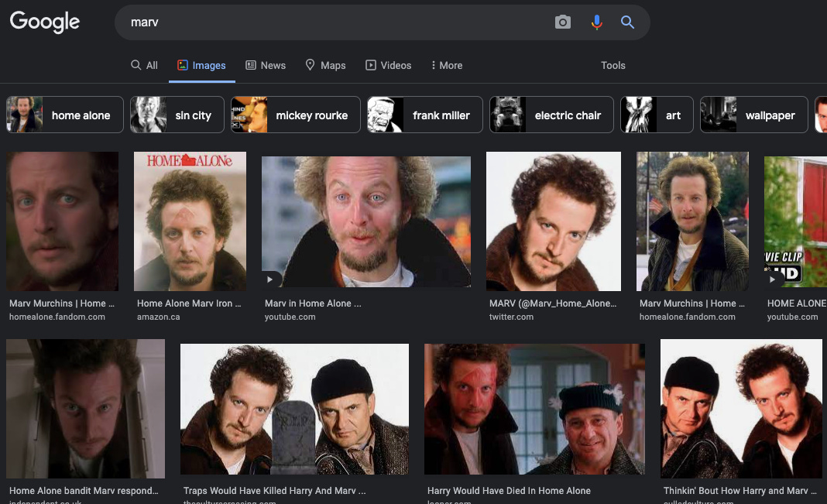Filter by mickey rourke chip

[295, 115]
